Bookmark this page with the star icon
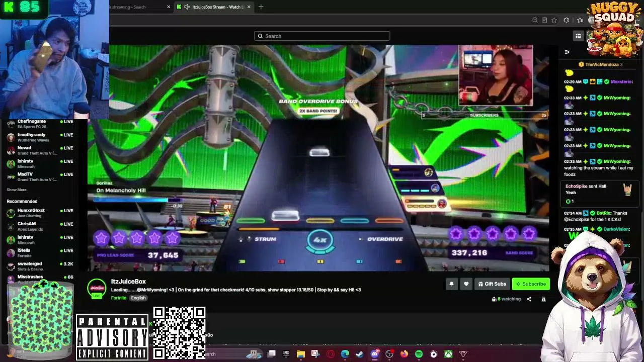The height and width of the screenshot is (362, 644). tap(554, 20)
